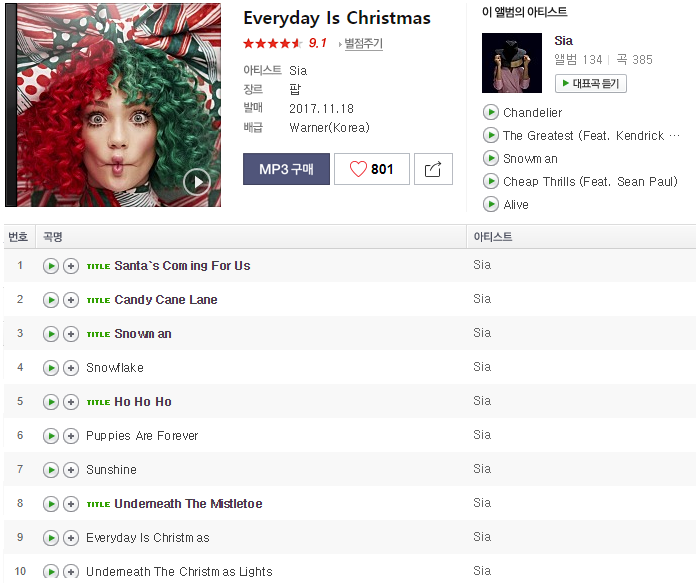This screenshot has height=588, width=696.
Task: Click the MP3 구매 purchase button
Action: tap(286, 169)
